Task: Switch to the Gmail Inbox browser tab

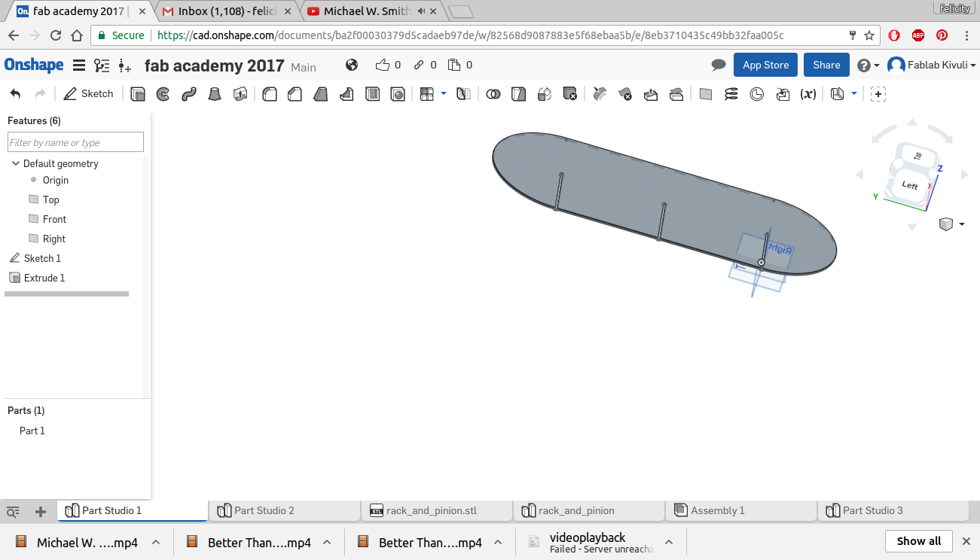Action: pos(225,11)
